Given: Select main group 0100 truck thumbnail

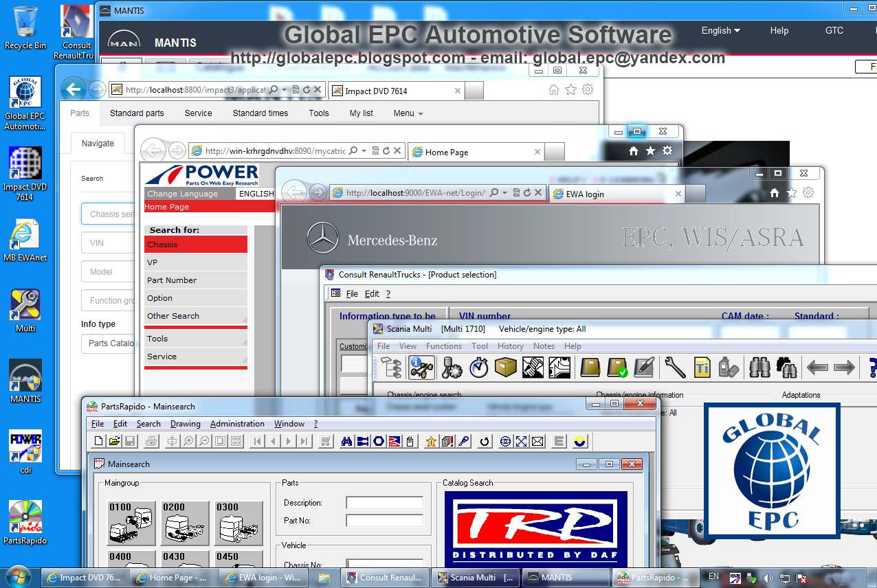Looking at the screenshot, I should pos(131,523).
